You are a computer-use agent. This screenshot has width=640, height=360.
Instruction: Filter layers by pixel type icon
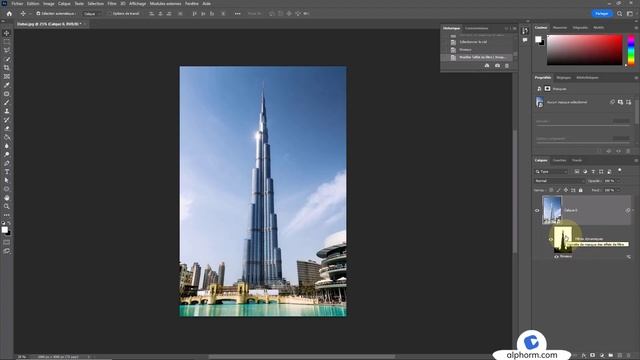click(577, 172)
